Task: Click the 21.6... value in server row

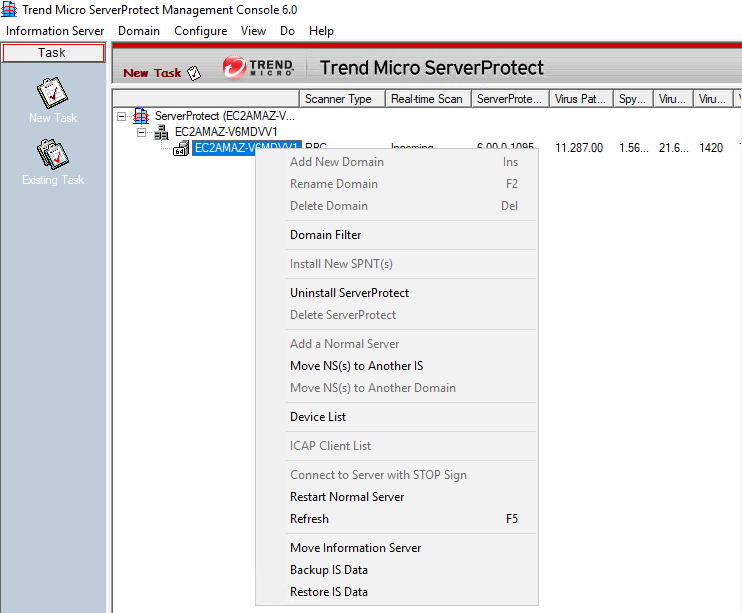Action: click(673, 148)
